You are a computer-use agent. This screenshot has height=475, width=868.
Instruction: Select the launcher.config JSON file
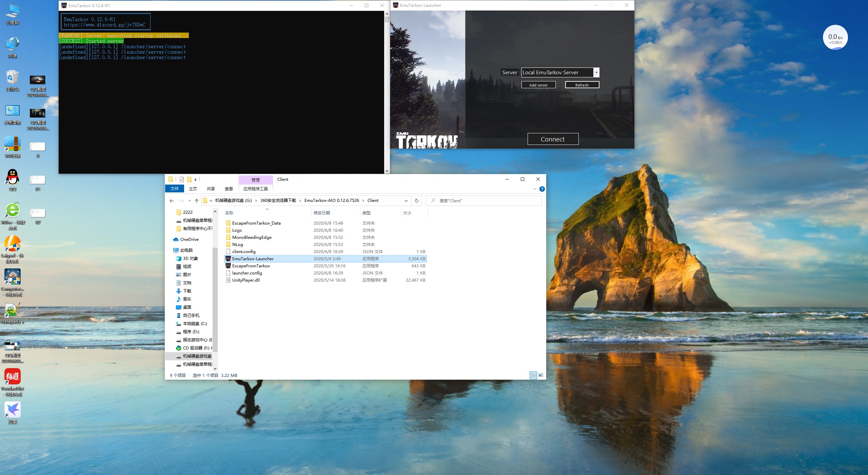coord(325,273)
